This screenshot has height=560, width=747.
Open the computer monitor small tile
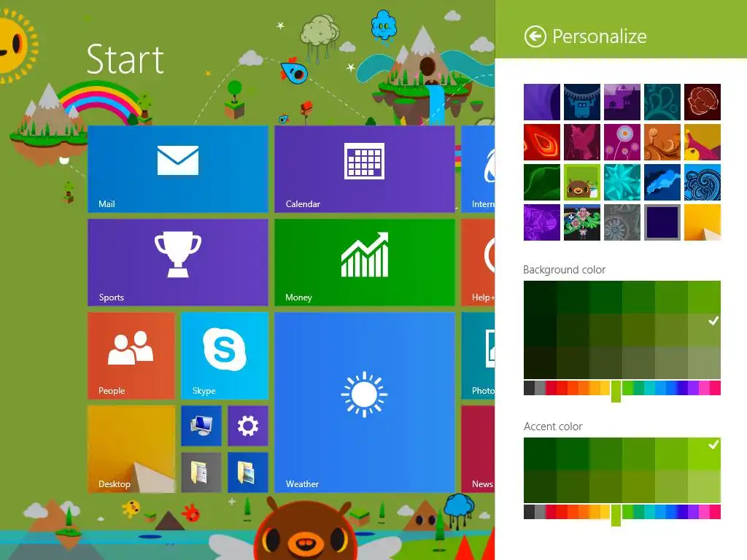tap(201, 426)
